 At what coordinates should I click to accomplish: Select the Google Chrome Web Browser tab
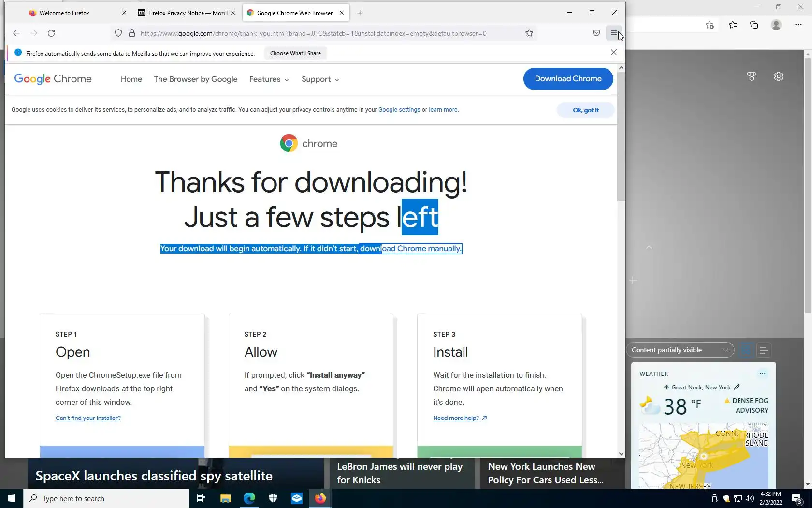[295, 13]
